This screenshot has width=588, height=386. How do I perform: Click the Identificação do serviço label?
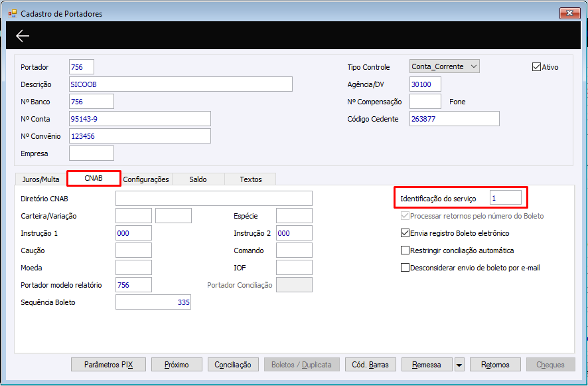[438, 199]
